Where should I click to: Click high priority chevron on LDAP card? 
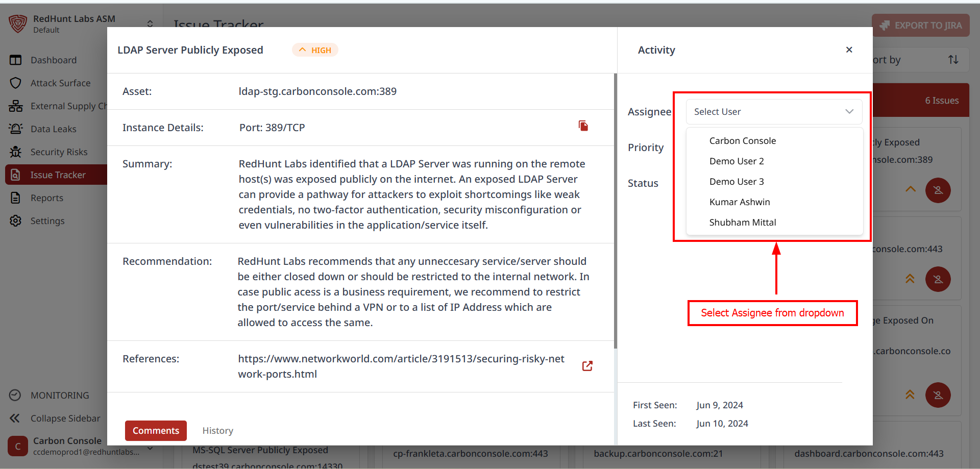[911, 189]
